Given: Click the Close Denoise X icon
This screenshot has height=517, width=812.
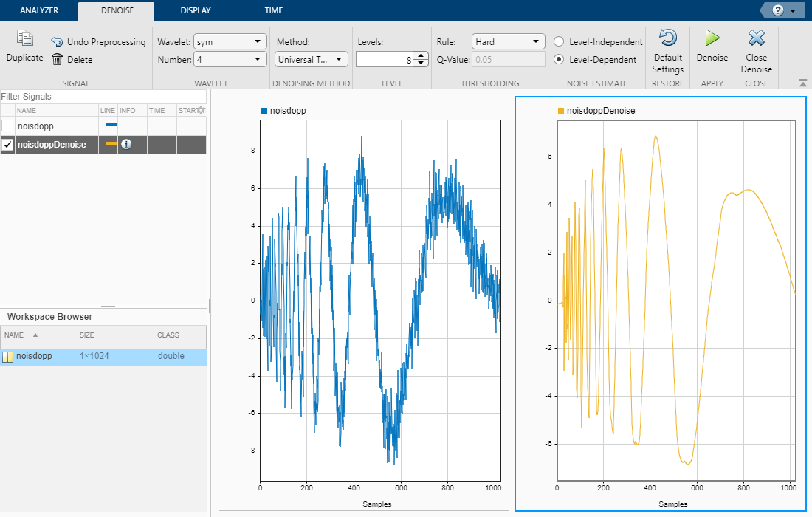Looking at the screenshot, I should (756, 38).
